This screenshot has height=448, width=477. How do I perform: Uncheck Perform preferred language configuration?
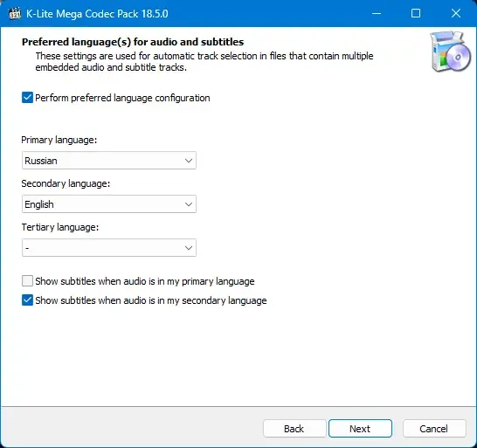[27, 98]
